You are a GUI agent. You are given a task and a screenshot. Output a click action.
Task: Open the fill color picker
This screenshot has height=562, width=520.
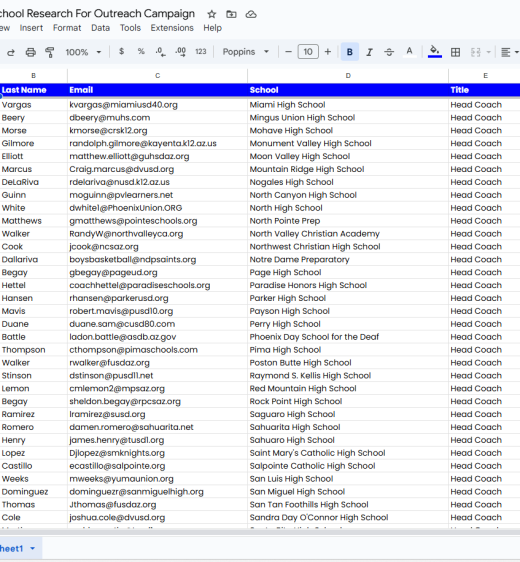(x=435, y=52)
